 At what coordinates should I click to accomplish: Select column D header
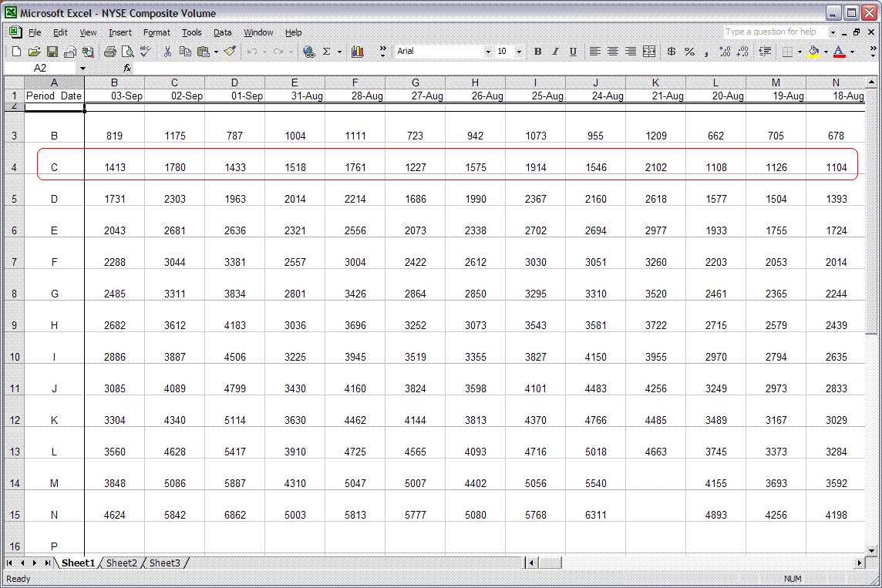[x=234, y=82]
